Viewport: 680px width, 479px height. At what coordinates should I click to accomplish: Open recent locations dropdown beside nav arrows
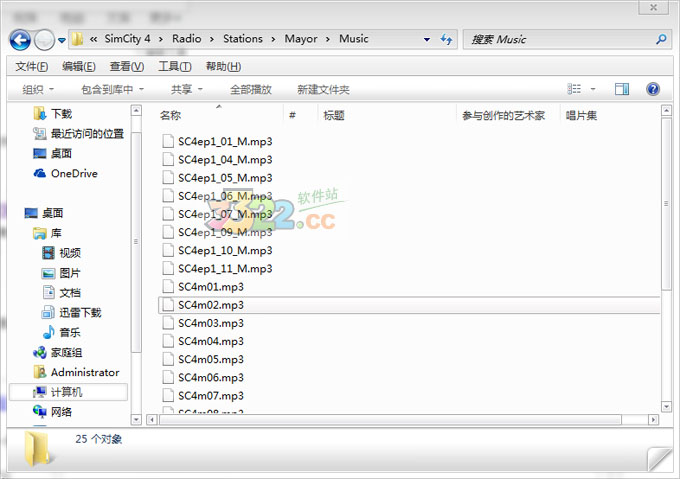coord(62,40)
